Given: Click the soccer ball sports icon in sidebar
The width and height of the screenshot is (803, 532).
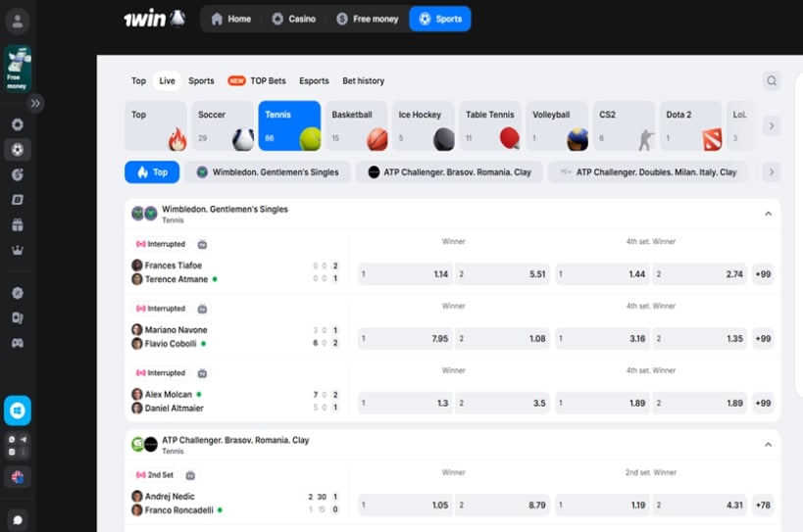Looking at the screenshot, I should click(x=18, y=150).
